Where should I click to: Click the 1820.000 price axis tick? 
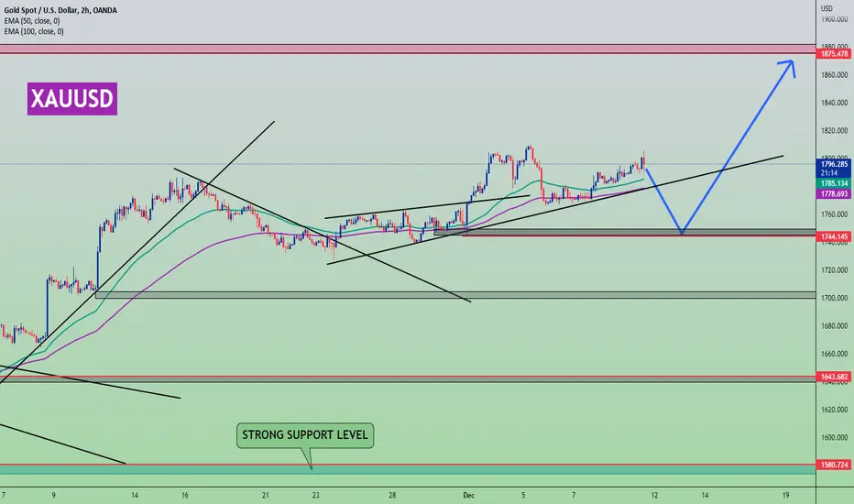tap(835, 131)
